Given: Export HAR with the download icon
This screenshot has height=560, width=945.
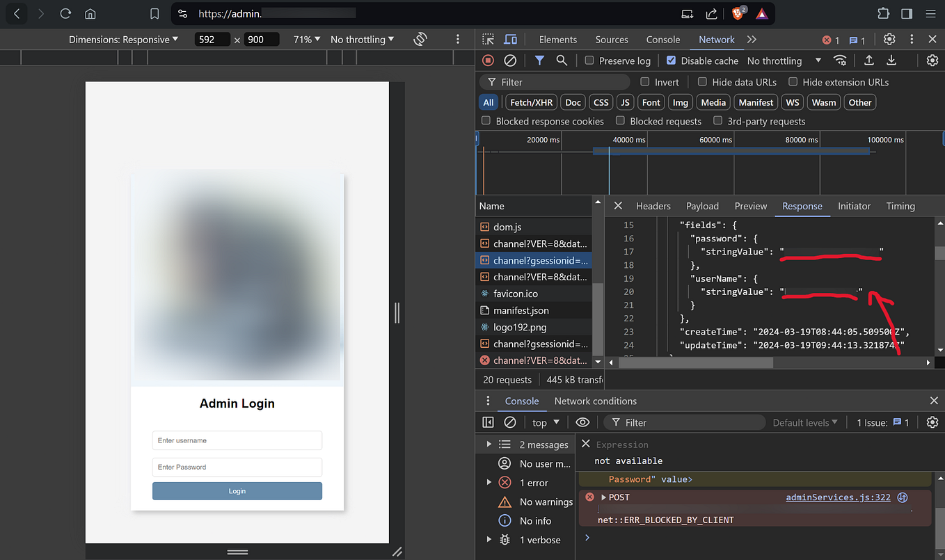Looking at the screenshot, I should pyautogui.click(x=891, y=61).
